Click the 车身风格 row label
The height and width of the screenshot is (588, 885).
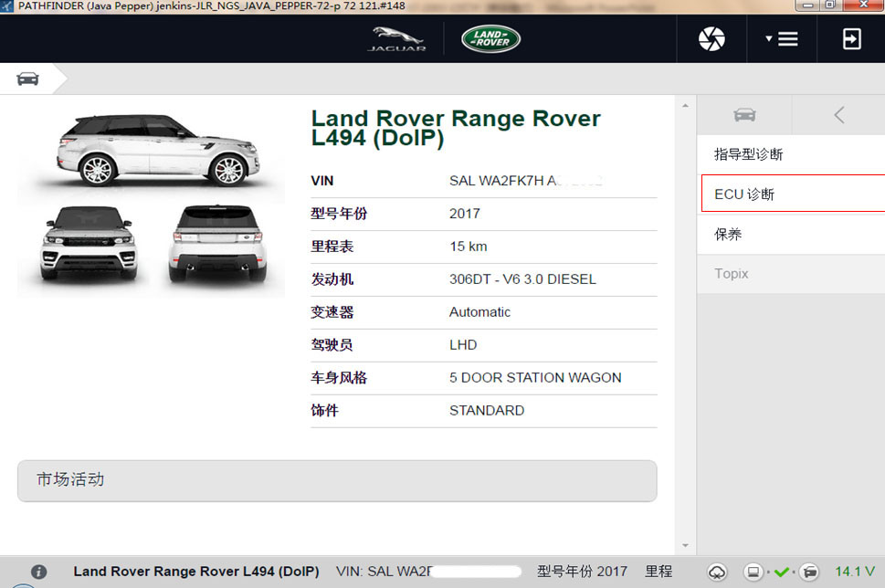point(339,377)
